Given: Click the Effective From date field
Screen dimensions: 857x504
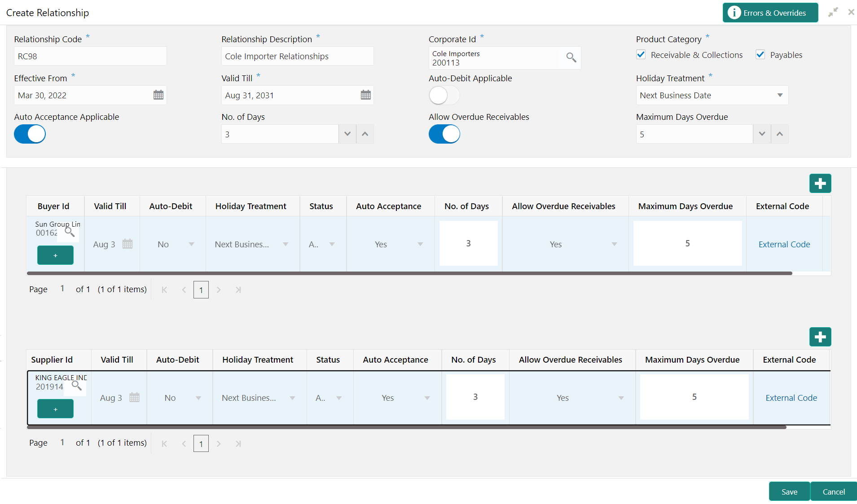Looking at the screenshot, I should (90, 95).
